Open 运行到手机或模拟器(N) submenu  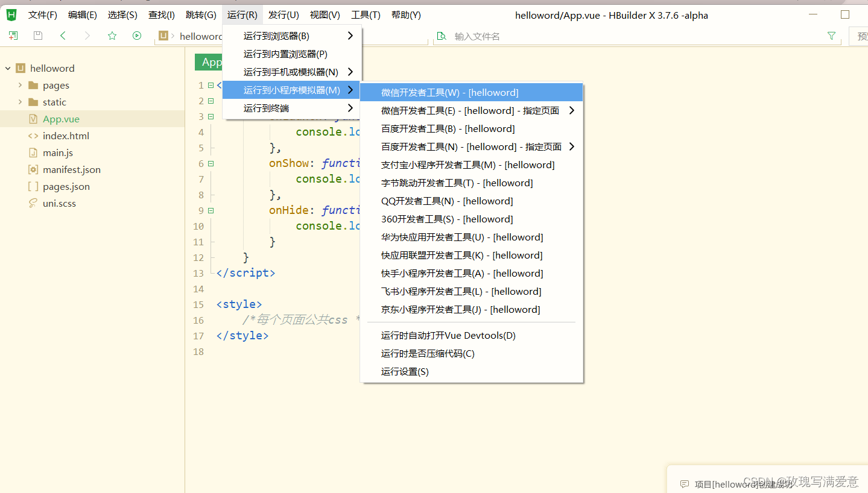(291, 72)
